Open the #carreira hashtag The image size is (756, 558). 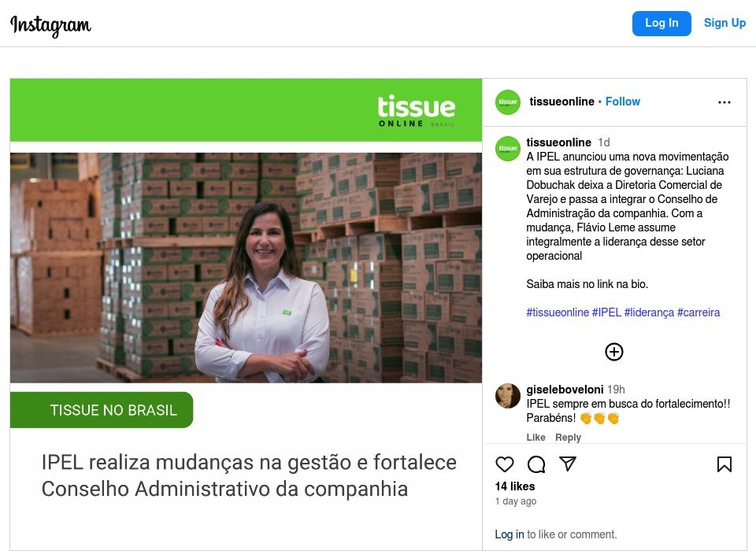(699, 312)
